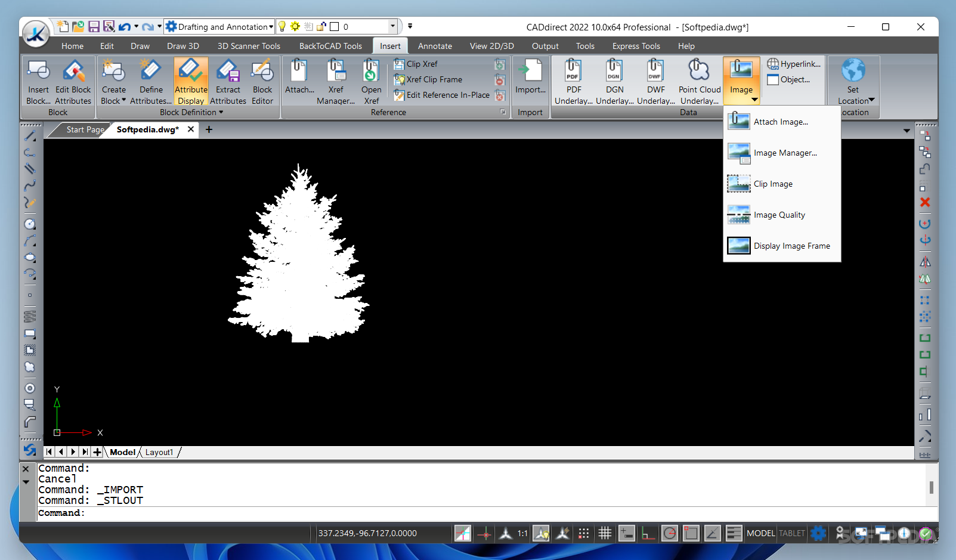Open the Block Editor
The height and width of the screenshot is (560, 956).
[x=262, y=82]
